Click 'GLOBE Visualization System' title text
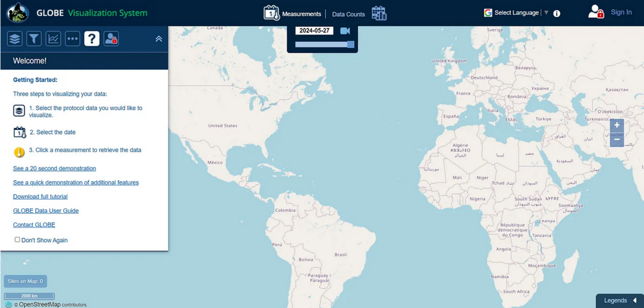Image resolution: width=644 pixels, height=308 pixels. (92, 13)
